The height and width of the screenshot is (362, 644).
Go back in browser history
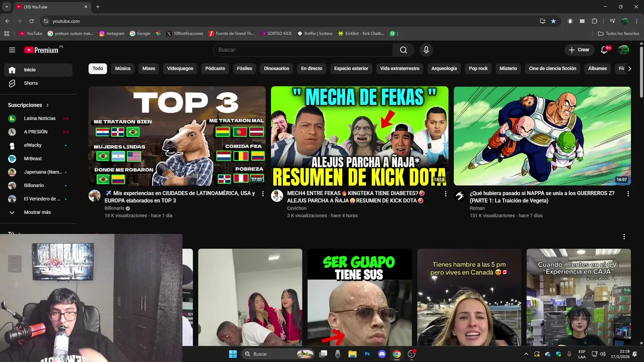pyautogui.click(x=7, y=21)
